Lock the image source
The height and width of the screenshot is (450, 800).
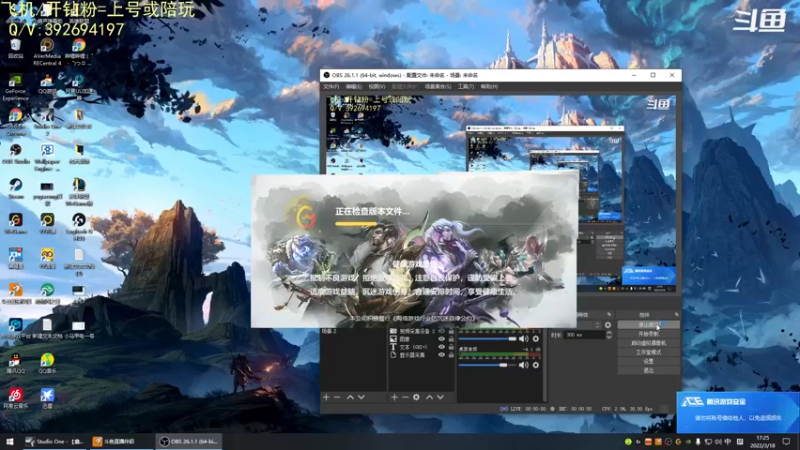[451, 339]
